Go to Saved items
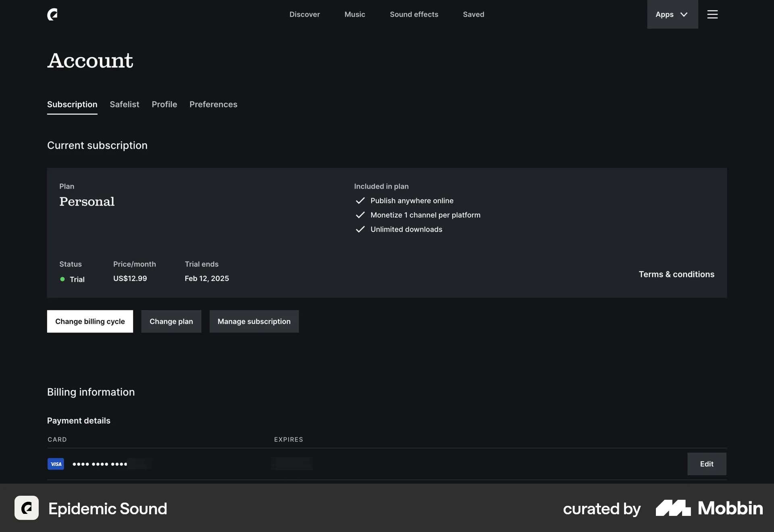774x532 pixels. point(473,15)
